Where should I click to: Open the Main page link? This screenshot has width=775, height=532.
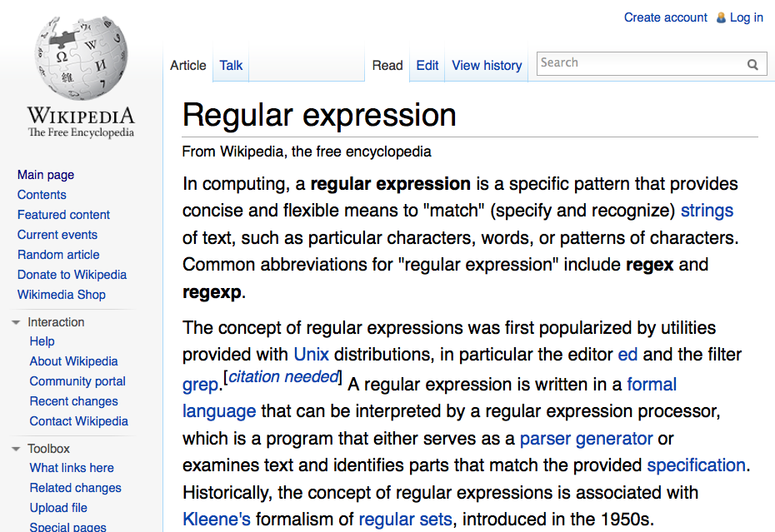coord(45,174)
